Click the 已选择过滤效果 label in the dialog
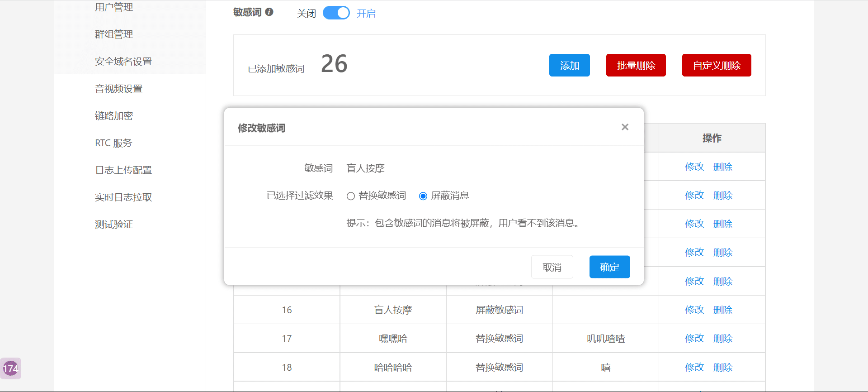This screenshot has height=392, width=868. (300, 196)
